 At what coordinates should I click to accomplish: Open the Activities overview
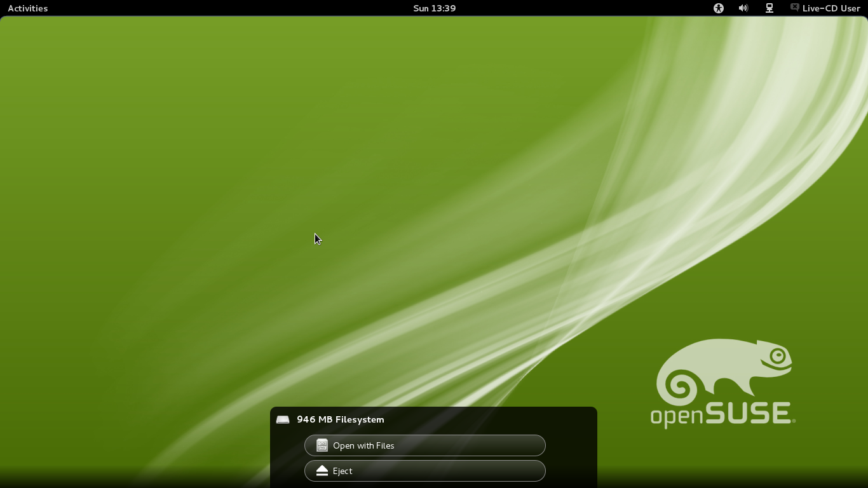(x=27, y=8)
